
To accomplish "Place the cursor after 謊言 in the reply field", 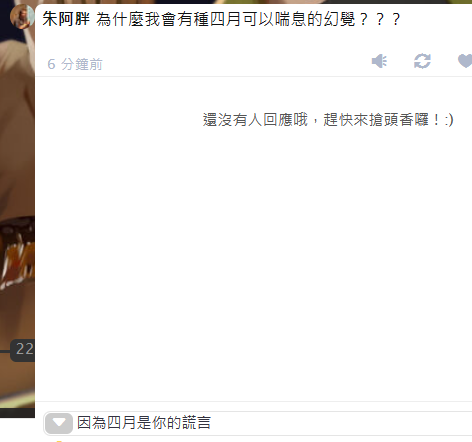I will click(x=212, y=423).
